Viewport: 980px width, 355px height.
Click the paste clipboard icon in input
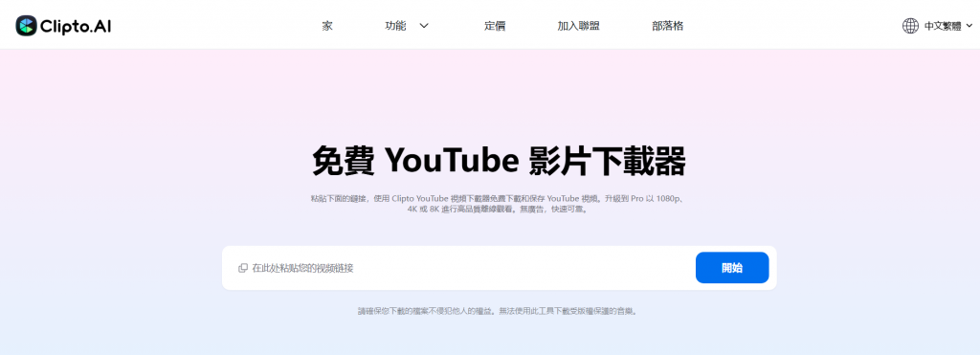243,268
